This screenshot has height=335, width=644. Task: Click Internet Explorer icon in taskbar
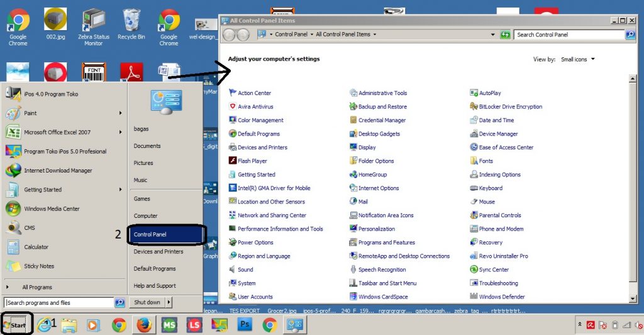(x=43, y=325)
